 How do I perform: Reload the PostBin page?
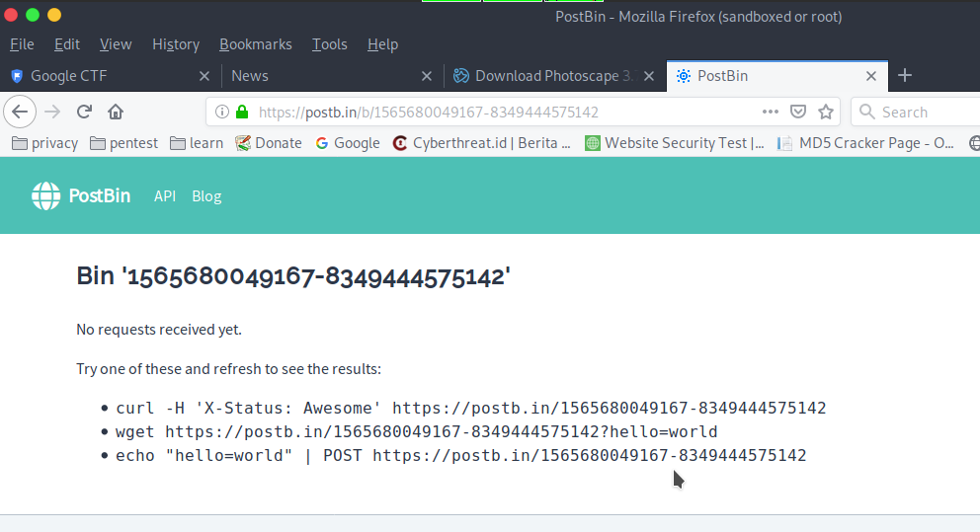[84, 112]
